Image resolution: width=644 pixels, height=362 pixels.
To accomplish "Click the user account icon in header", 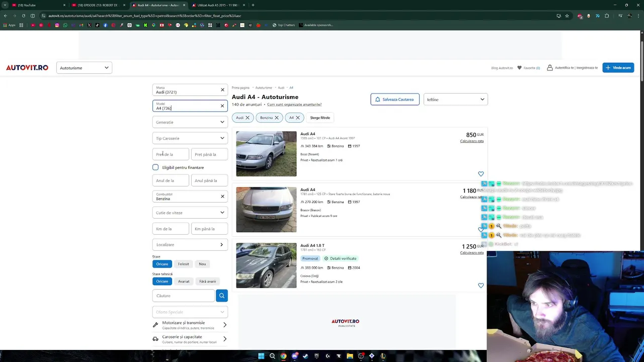I will [x=550, y=68].
